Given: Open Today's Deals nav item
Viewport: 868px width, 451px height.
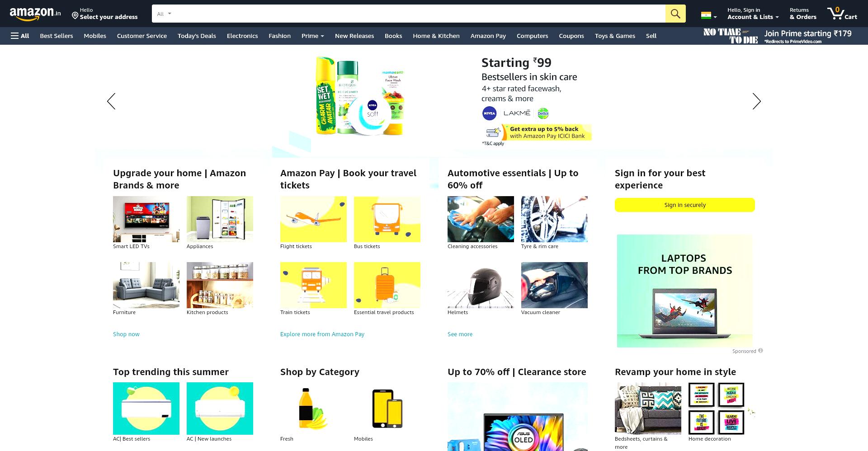Looking at the screenshot, I should pyautogui.click(x=197, y=36).
